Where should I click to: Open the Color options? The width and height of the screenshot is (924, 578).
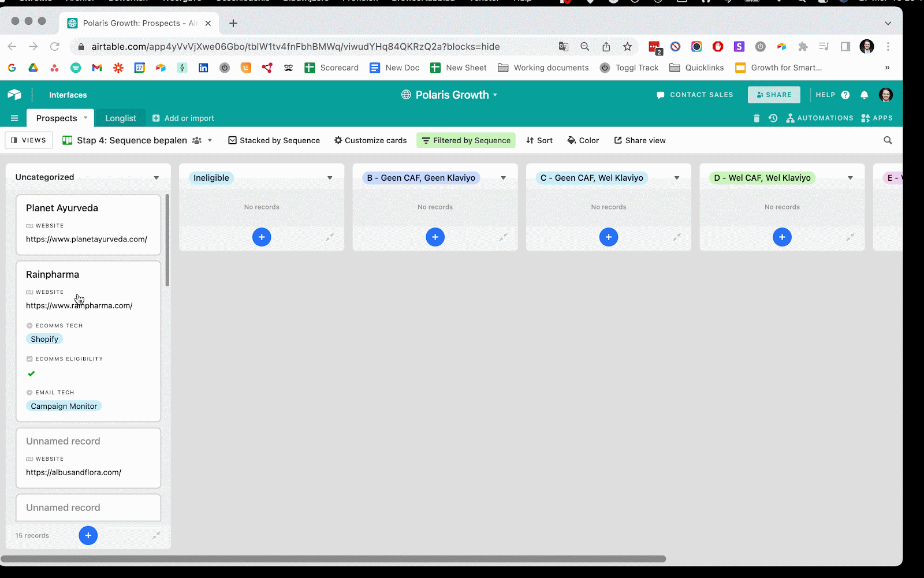tap(583, 140)
